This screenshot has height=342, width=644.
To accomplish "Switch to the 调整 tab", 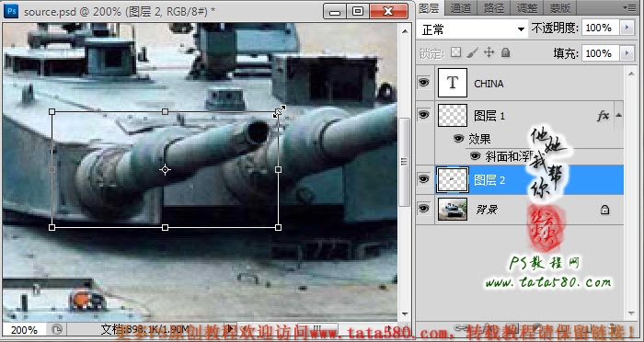I will [526, 7].
